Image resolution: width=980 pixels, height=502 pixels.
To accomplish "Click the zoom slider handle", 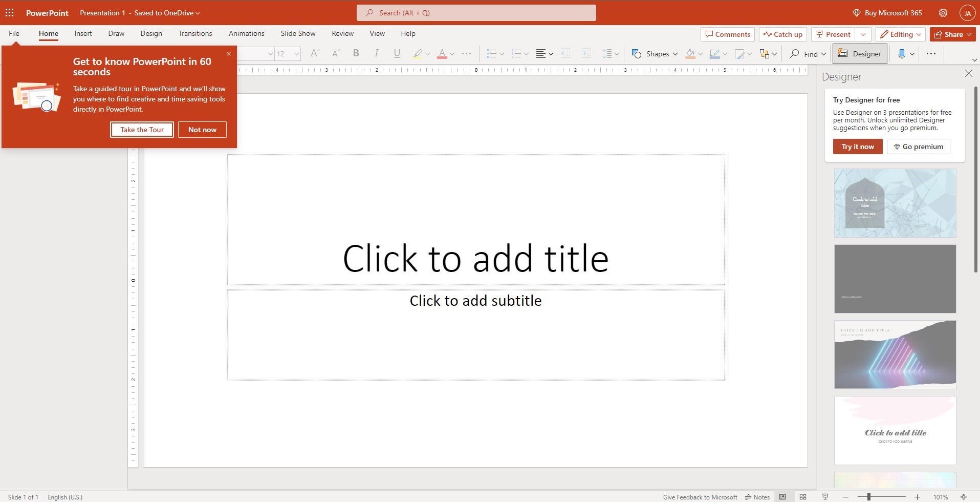I will 868,497.
